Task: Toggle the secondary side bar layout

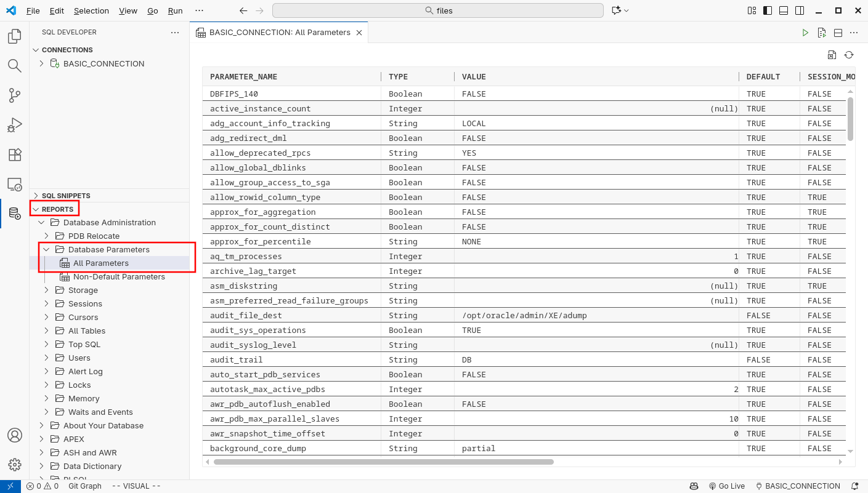Action: tap(800, 10)
